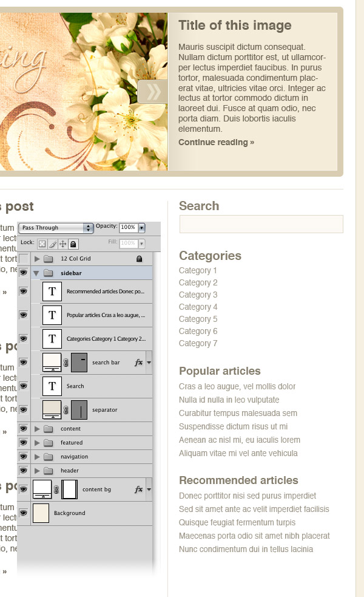Viewport: 364px width, 597px height.
Task: Open the Category 1 link
Action: tap(198, 271)
